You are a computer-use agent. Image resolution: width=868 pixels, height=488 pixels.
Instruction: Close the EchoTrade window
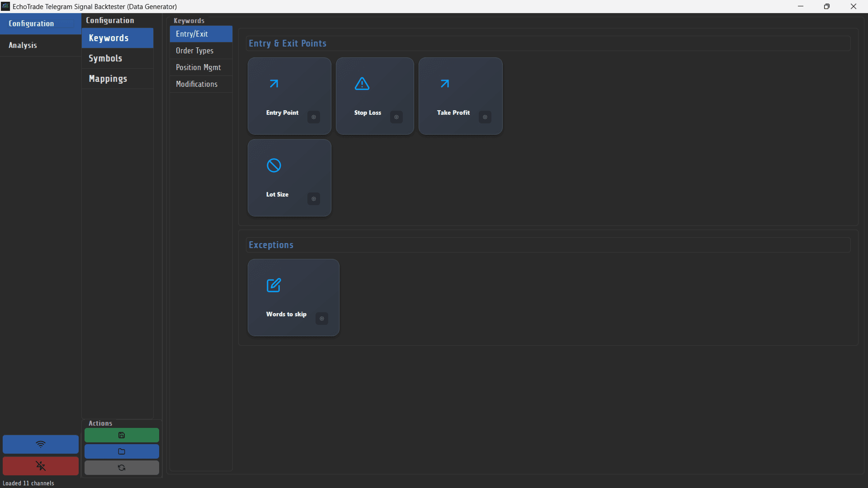854,6
